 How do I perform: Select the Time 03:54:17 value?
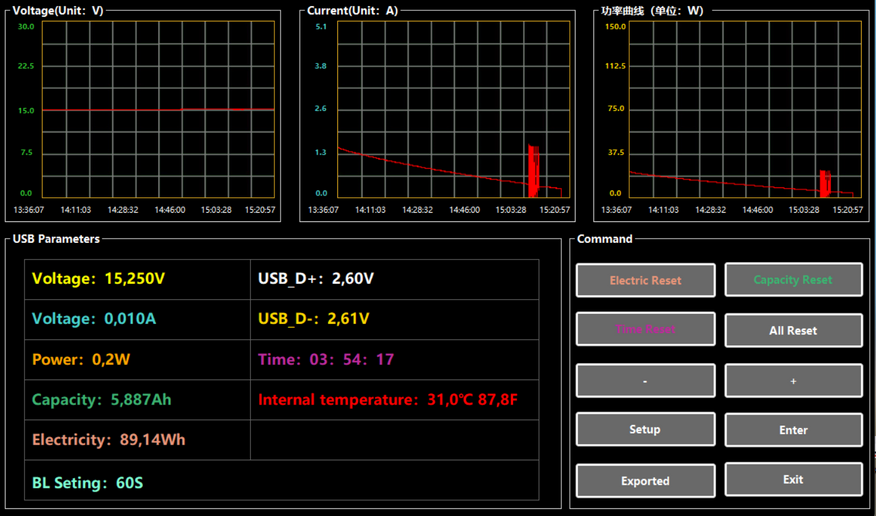[326, 359]
